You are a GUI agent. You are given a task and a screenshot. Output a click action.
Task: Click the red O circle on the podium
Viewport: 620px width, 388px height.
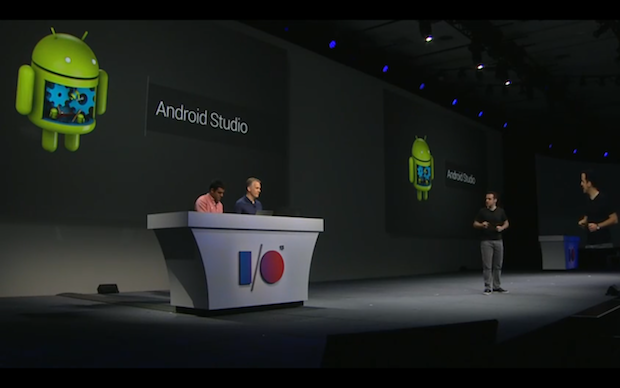click(x=272, y=267)
